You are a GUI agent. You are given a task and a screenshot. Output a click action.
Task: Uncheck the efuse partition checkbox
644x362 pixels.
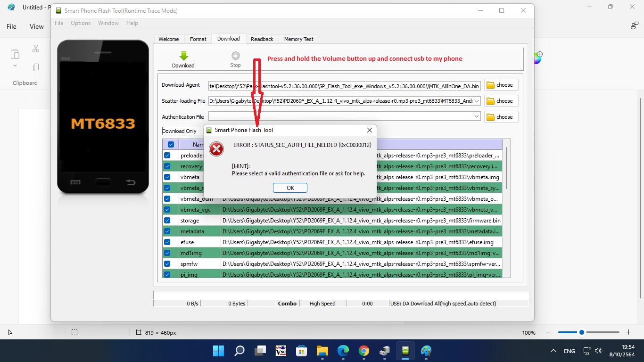[167, 242]
